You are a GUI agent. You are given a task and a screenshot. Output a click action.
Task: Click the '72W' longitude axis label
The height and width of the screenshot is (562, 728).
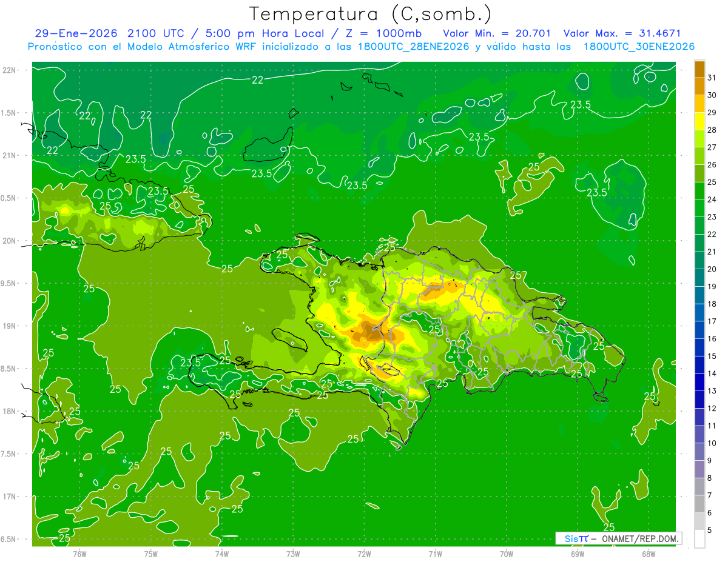364,554
